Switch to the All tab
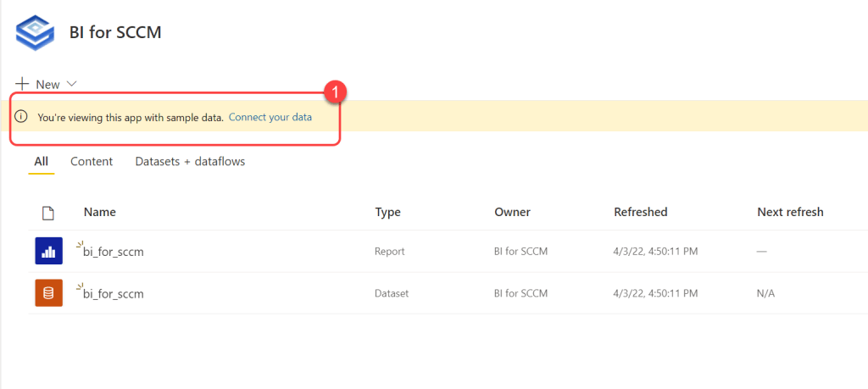Viewport: 868px width, 389px height. pos(41,161)
